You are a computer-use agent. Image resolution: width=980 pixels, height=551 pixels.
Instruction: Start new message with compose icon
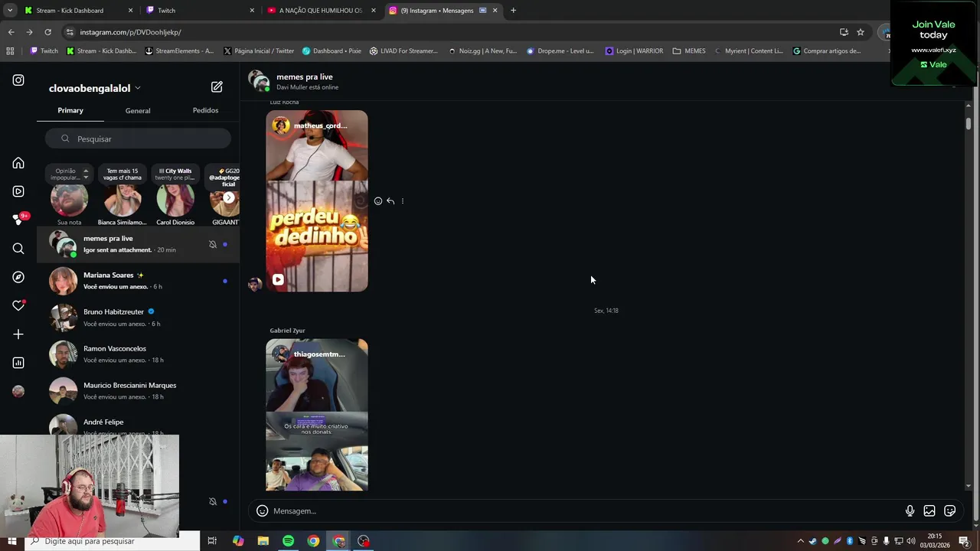217,87
